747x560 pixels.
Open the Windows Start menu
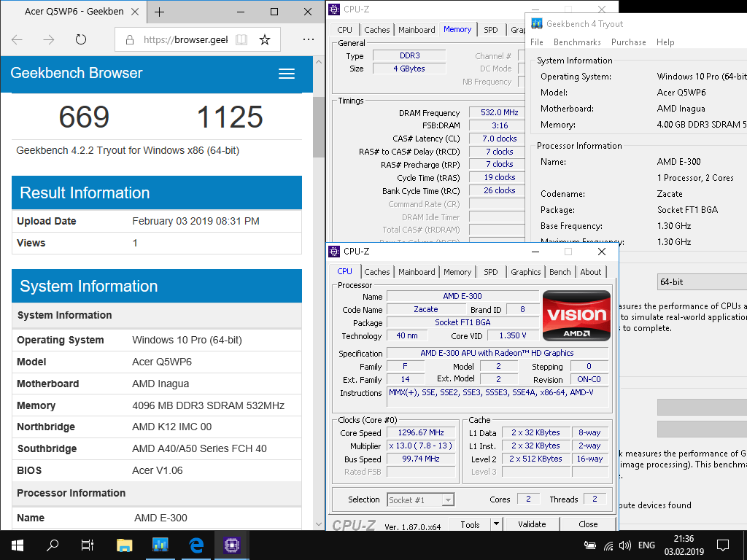point(18,545)
